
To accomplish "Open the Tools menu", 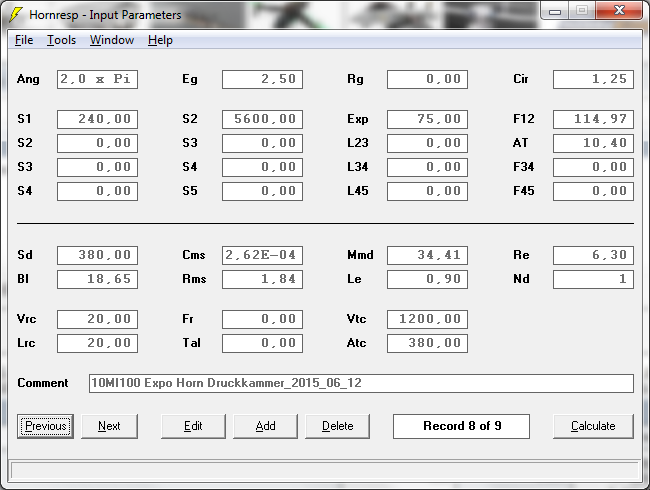I will pos(61,40).
